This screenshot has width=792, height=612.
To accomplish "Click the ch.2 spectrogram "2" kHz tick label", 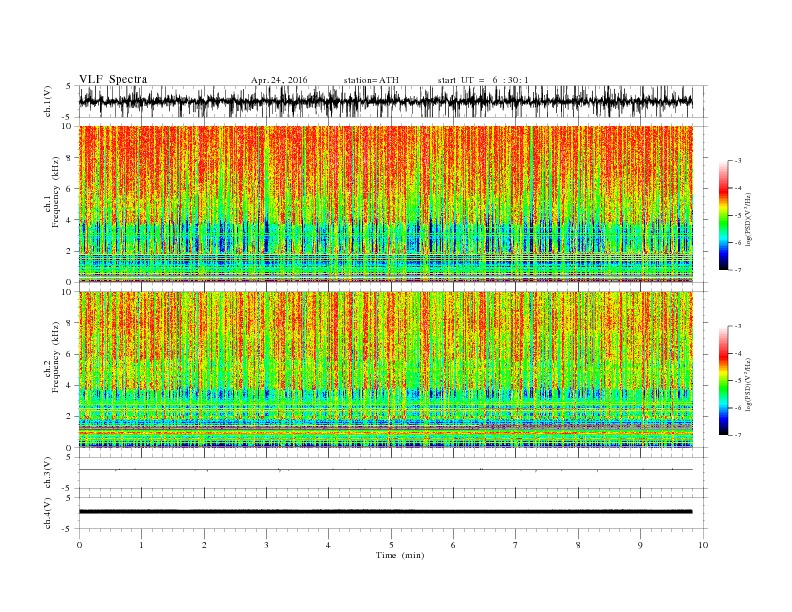I will point(69,417).
